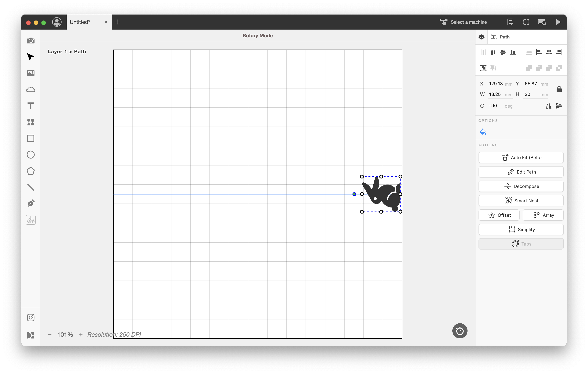Choose the image import tool
The height and width of the screenshot is (374, 588).
(x=30, y=73)
